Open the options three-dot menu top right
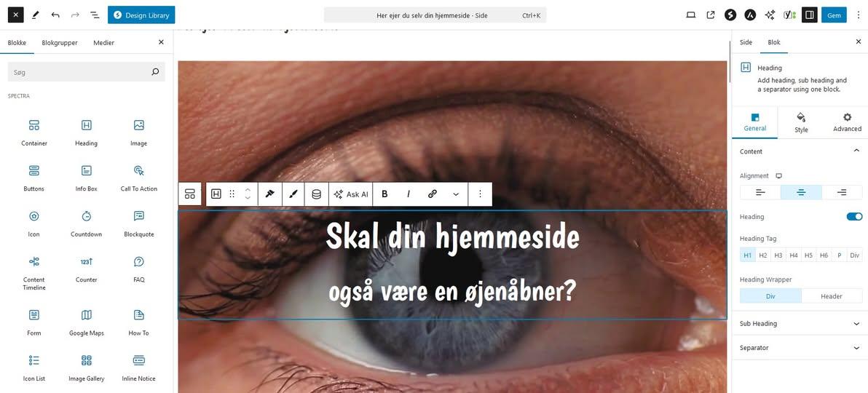The height and width of the screenshot is (393, 868). (859, 15)
